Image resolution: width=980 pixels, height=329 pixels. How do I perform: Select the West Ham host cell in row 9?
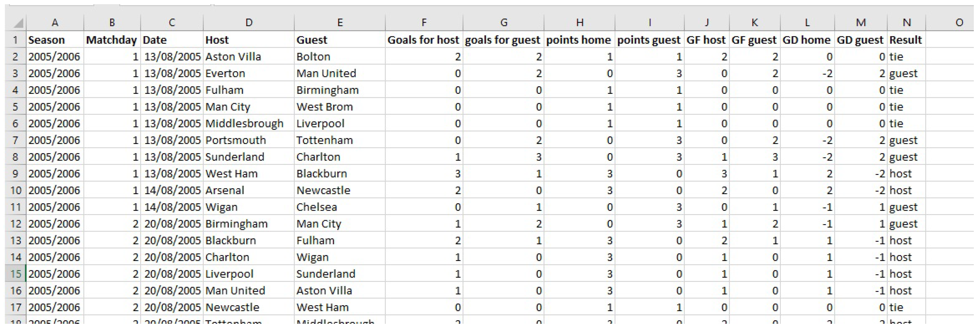tap(231, 174)
